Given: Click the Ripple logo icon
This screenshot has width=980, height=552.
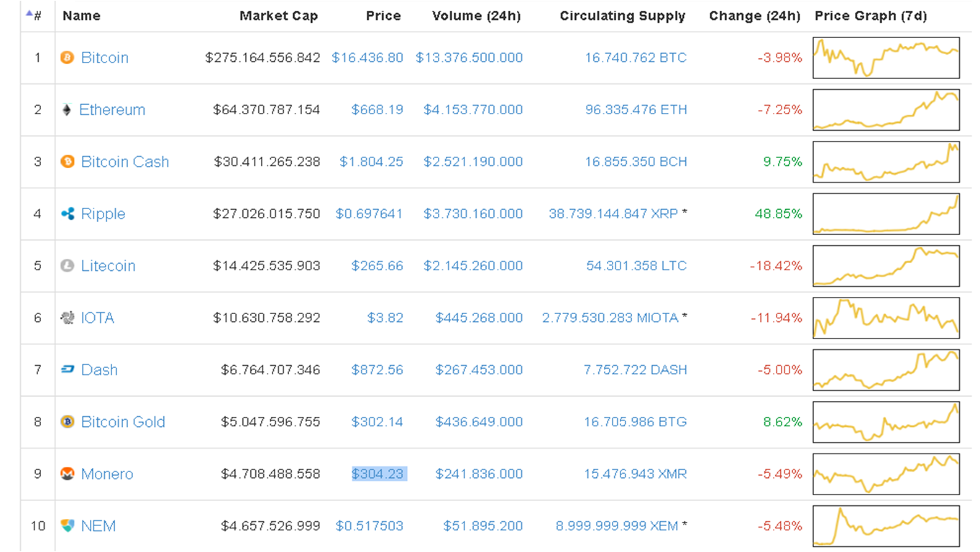Looking at the screenshot, I should point(67,213).
